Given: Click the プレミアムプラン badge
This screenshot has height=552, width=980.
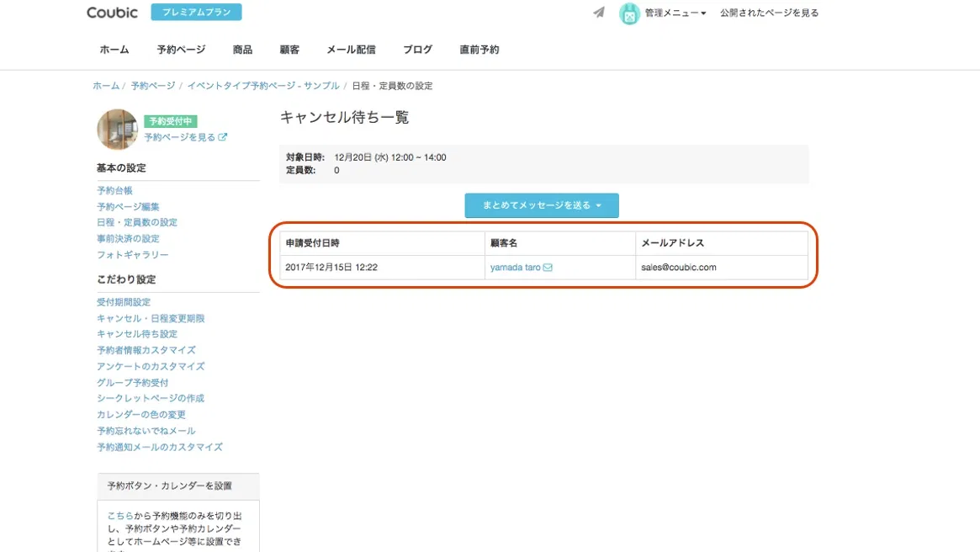Looking at the screenshot, I should pyautogui.click(x=196, y=13).
